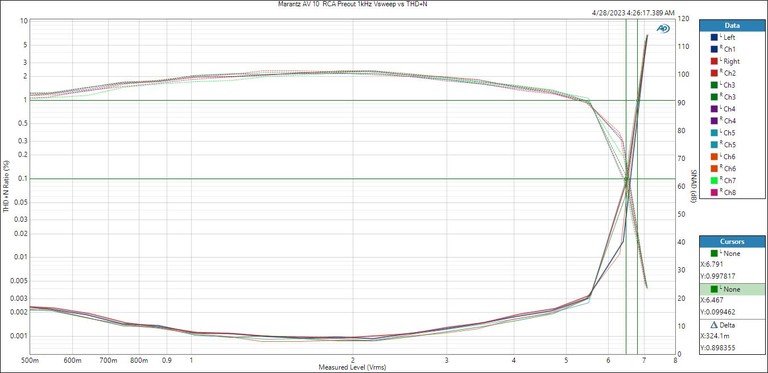768x373 pixels.
Task: Select the first None cursor entry
Action: click(x=732, y=254)
